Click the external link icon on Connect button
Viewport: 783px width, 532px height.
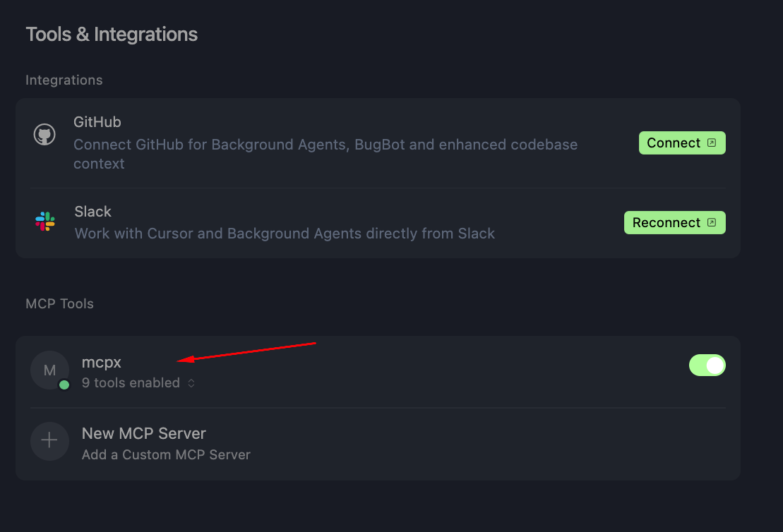[712, 143]
